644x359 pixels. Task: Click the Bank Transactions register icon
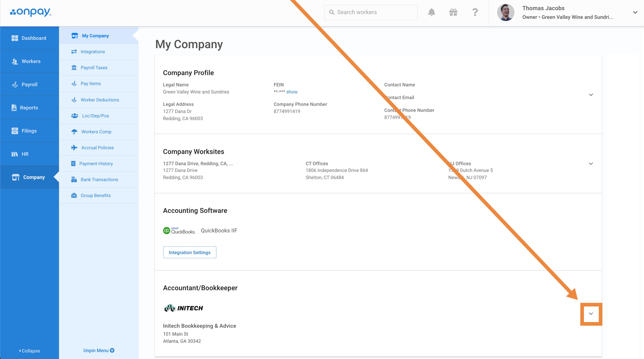click(x=74, y=179)
